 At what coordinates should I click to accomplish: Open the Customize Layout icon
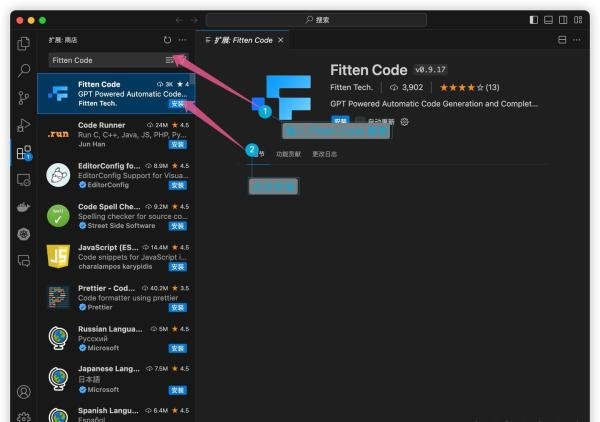(578, 20)
